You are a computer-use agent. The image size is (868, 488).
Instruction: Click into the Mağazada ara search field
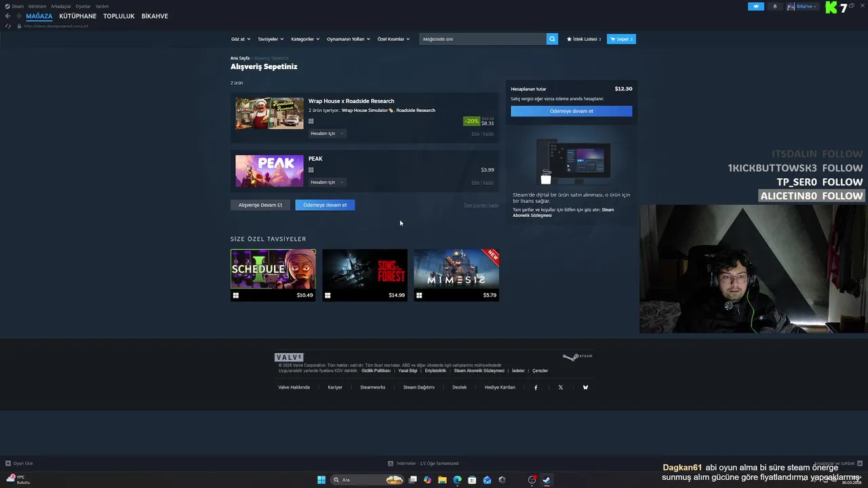click(x=483, y=39)
